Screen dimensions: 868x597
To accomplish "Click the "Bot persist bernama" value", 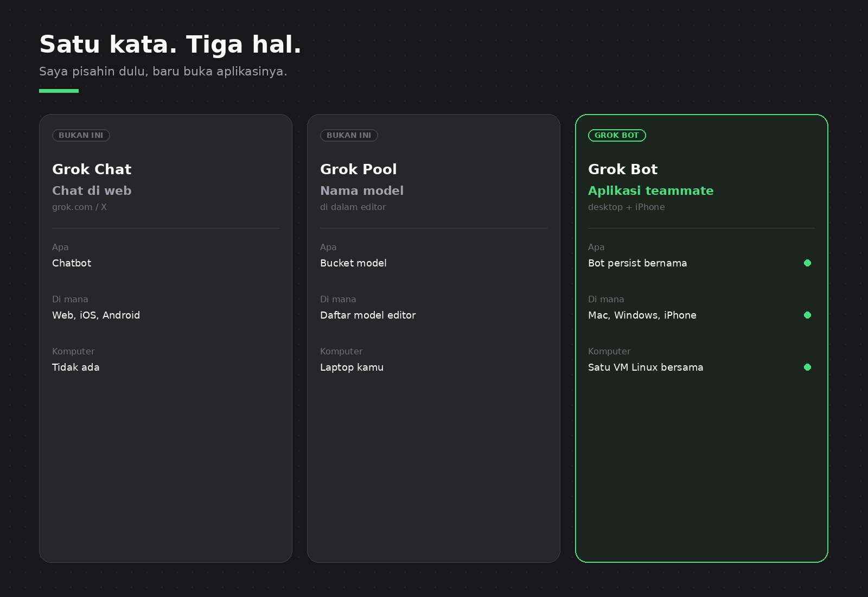I will pyautogui.click(x=637, y=263).
